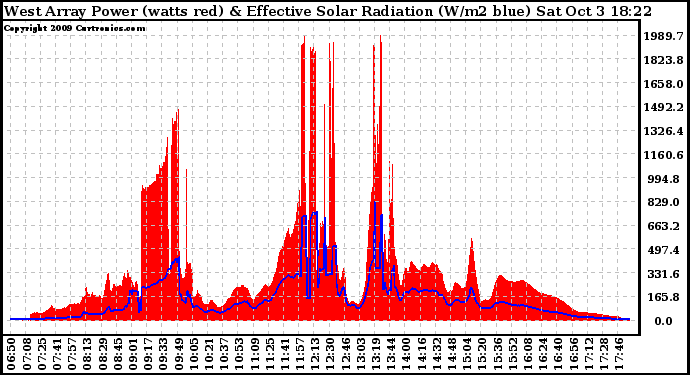Screen dimensions: 690x375
Task: Click the 15:52 time label
Action: (x=513, y=353)
